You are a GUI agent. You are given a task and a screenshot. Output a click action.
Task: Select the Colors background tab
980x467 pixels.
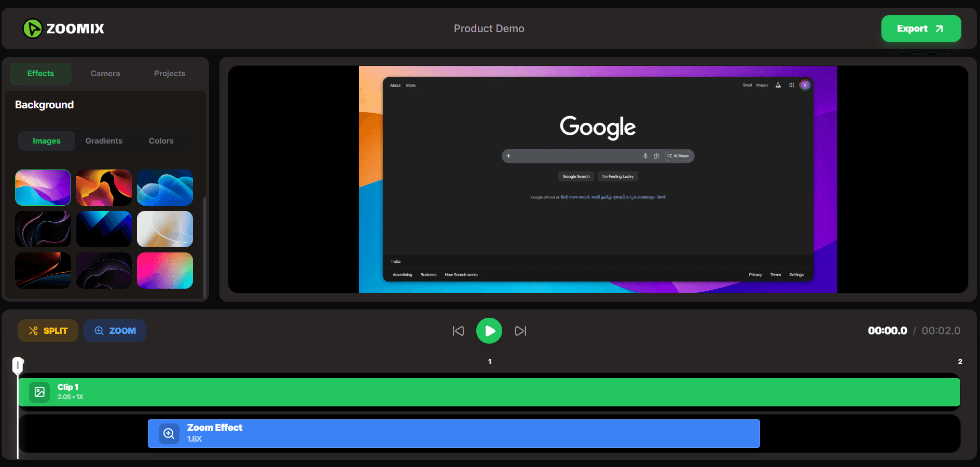tap(161, 141)
